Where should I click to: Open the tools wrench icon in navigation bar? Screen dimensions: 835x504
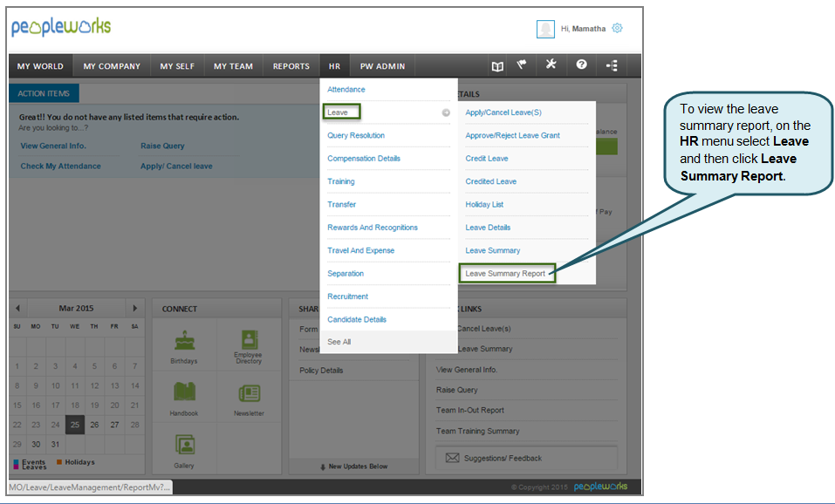click(x=551, y=65)
